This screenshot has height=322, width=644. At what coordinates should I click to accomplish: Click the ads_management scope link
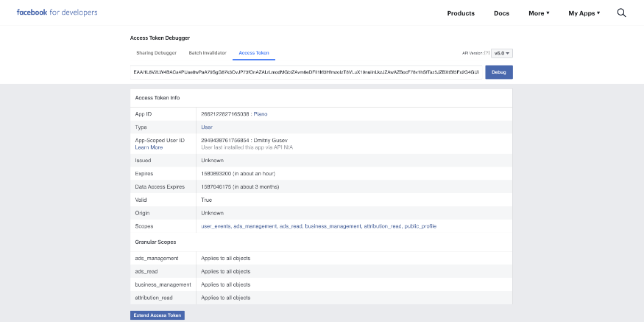click(255, 226)
